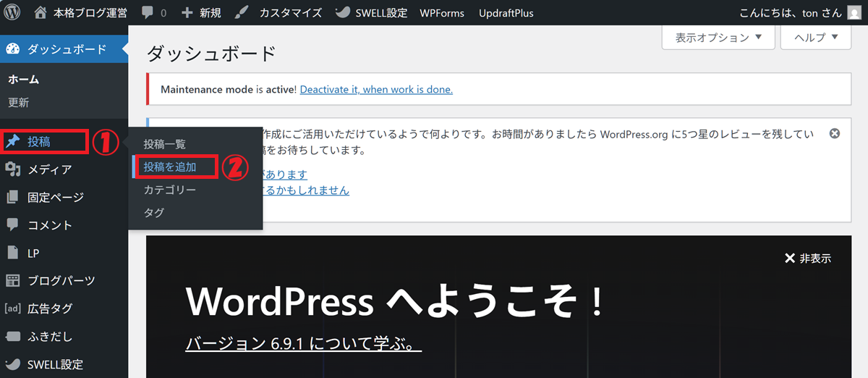Open the 新規 add-new menu

pos(201,13)
